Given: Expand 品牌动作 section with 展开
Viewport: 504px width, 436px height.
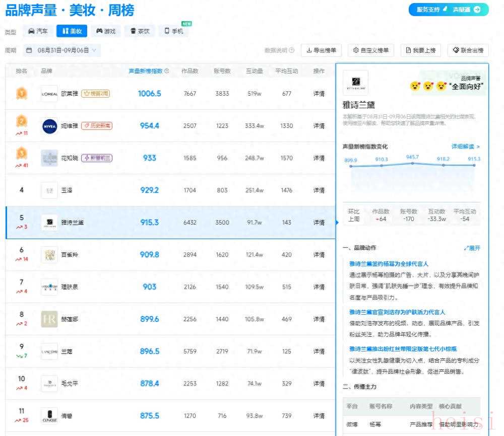Looking at the screenshot, I should coord(472,248).
